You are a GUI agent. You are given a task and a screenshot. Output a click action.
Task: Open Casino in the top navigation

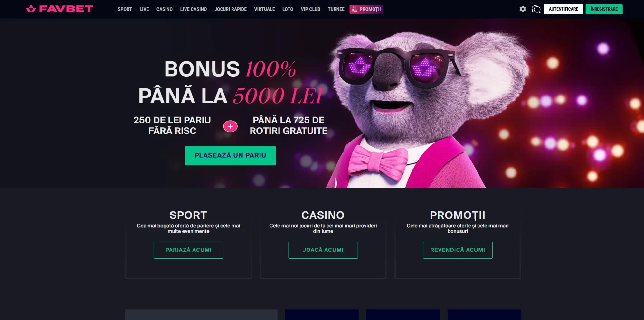tap(165, 9)
